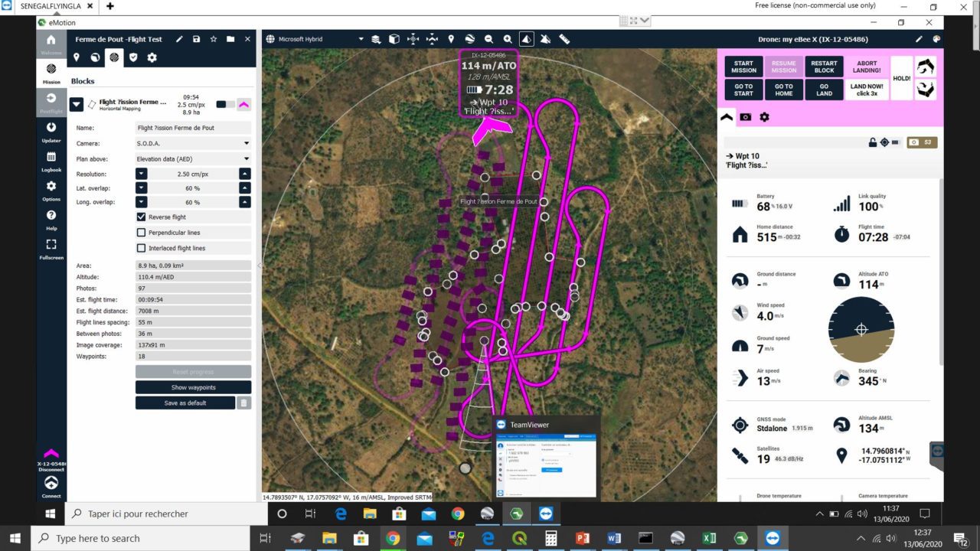Click the Updater sidebar icon

(51, 132)
